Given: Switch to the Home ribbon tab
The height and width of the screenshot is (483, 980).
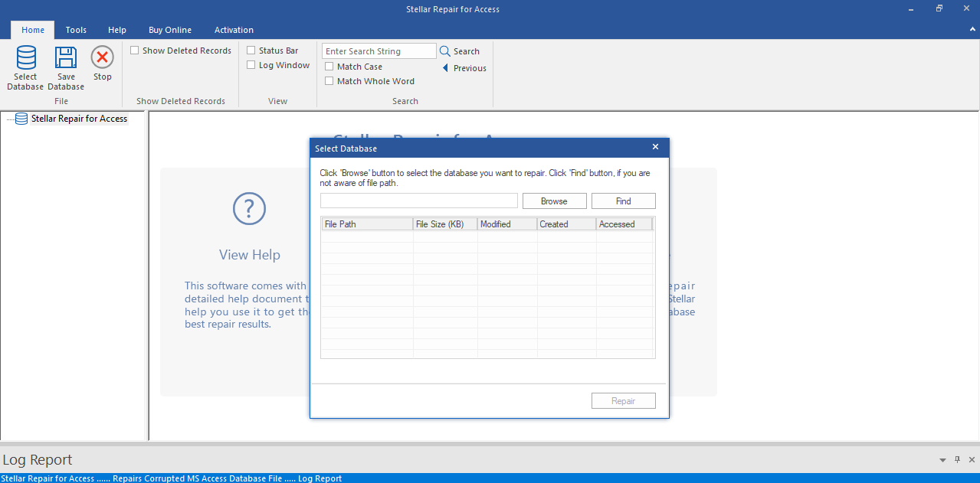Looking at the screenshot, I should [x=33, y=30].
